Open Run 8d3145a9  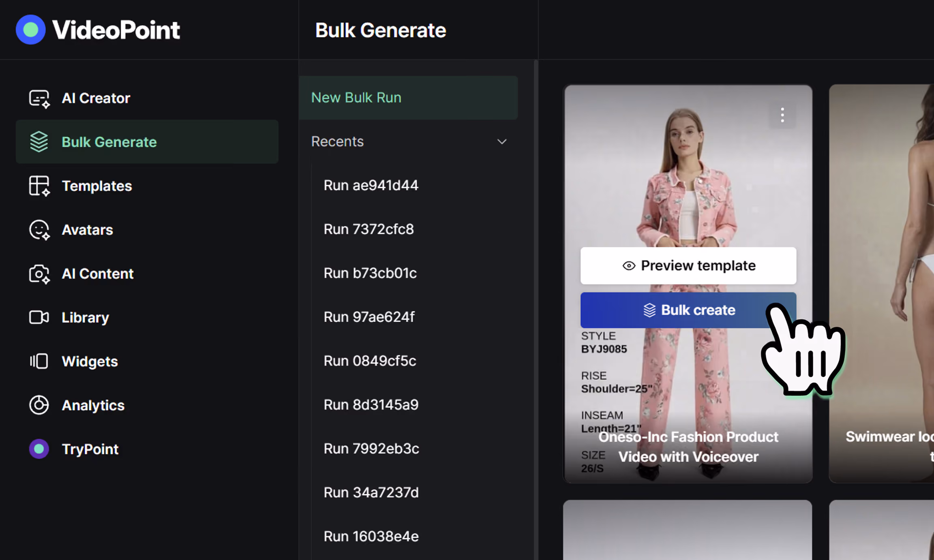click(x=371, y=404)
